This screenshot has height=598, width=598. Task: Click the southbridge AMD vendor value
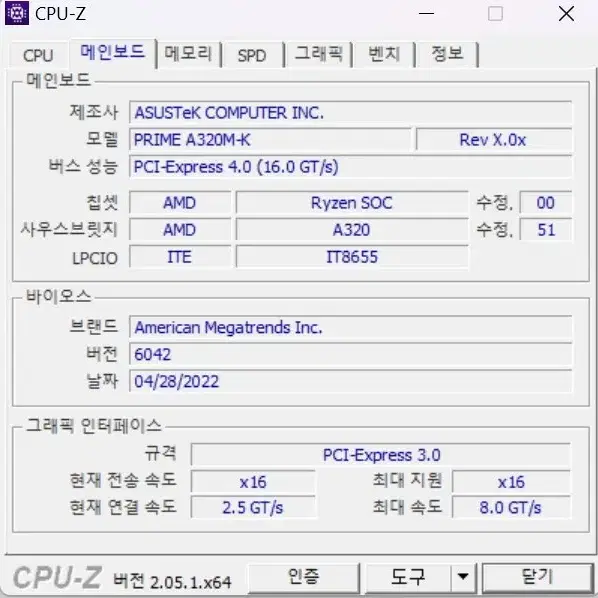pyautogui.click(x=180, y=230)
